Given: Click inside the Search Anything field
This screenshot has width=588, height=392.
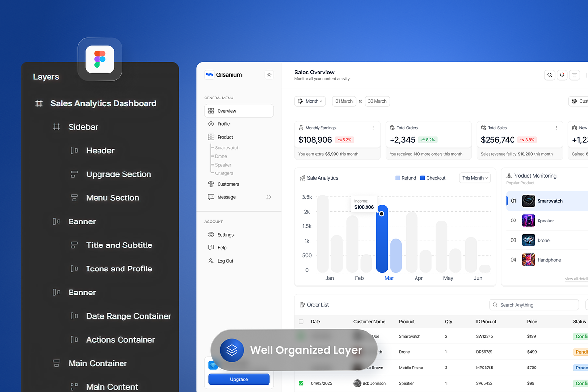Looking at the screenshot, I should point(534,305).
